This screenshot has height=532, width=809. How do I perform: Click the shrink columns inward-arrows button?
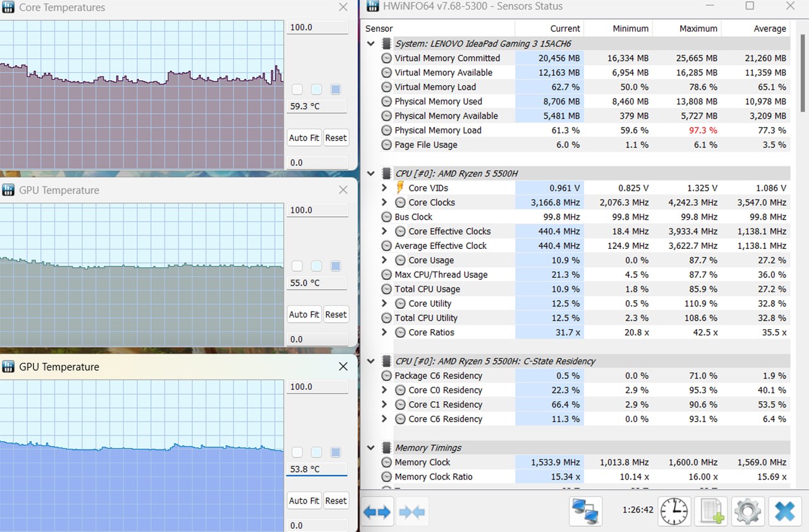coord(412,512)
